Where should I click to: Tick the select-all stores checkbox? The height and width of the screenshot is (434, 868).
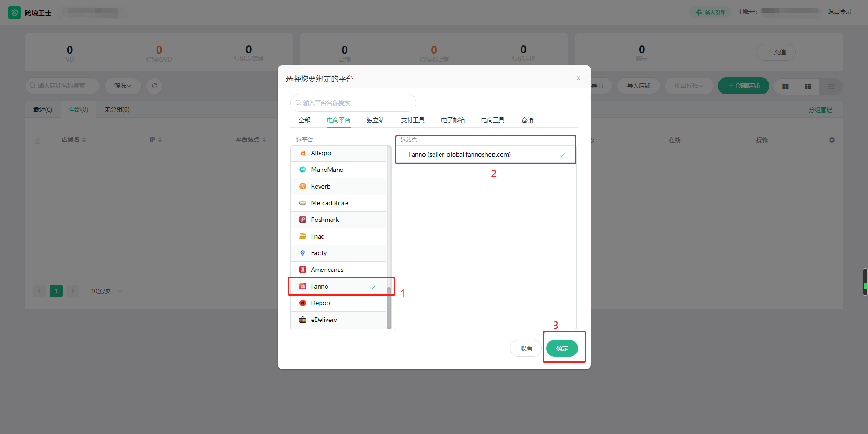(38, 140)
